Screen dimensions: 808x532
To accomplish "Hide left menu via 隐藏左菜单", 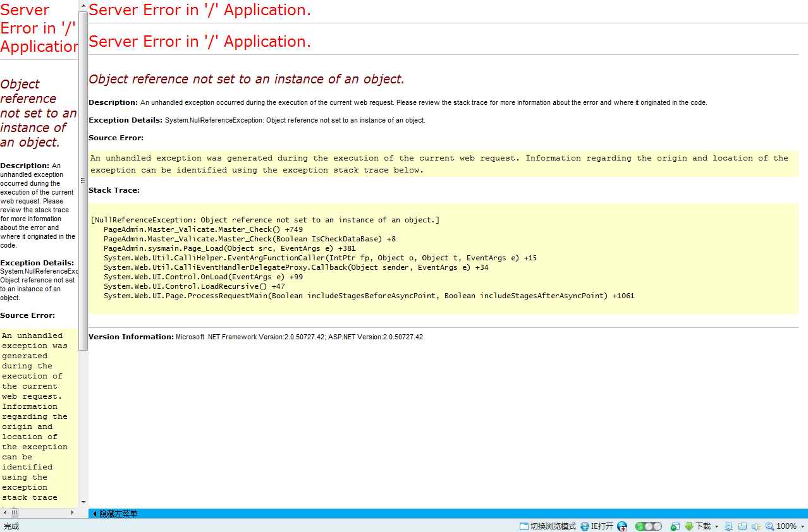I will 115,514.
